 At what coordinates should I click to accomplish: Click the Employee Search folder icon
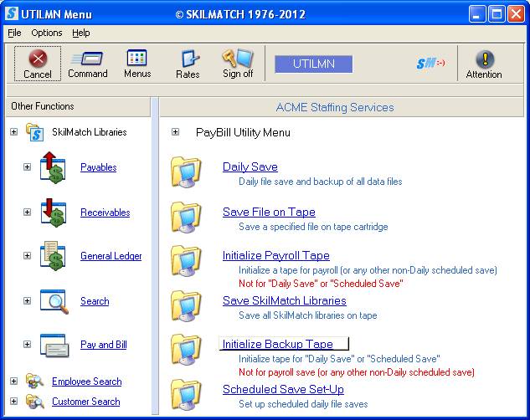(x=35, y=382)
